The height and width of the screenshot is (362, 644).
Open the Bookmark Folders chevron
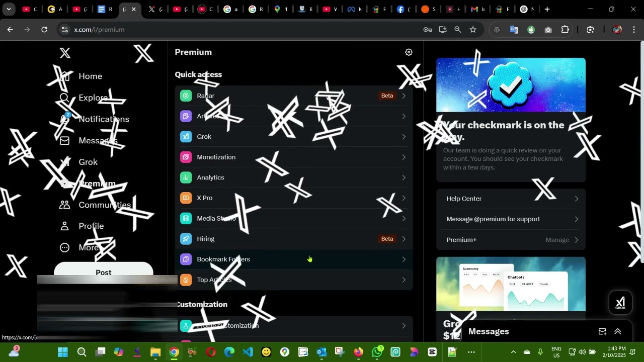click(x=404, y=259)
